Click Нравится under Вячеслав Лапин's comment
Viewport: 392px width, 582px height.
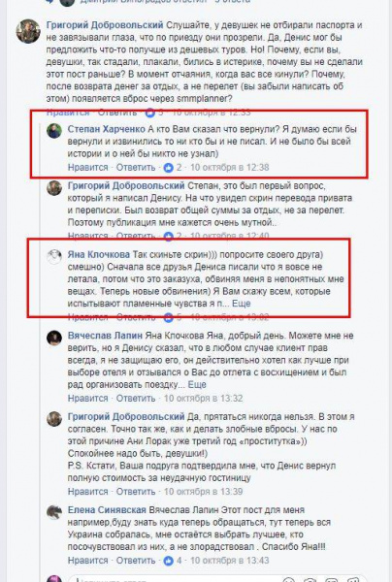pos(87,399)
